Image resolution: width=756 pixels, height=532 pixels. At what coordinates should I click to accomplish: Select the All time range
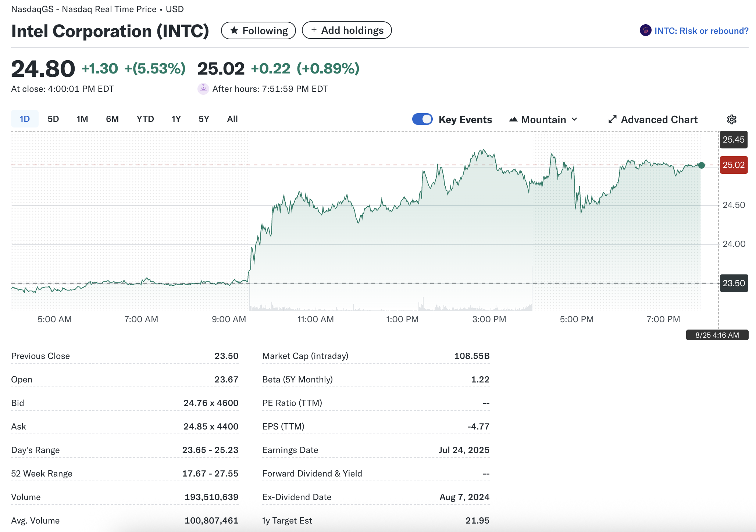tap(232, 119)
